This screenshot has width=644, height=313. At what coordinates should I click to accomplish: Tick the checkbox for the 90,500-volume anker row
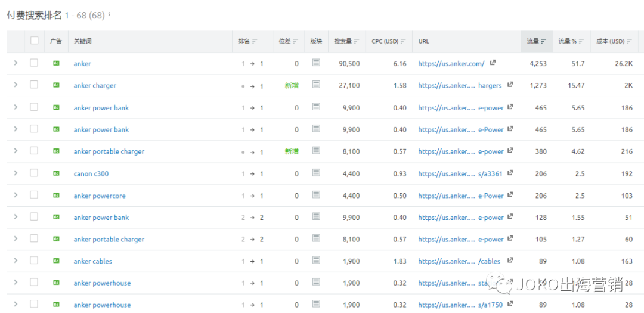pyautogui.click(x=34, y=63)
